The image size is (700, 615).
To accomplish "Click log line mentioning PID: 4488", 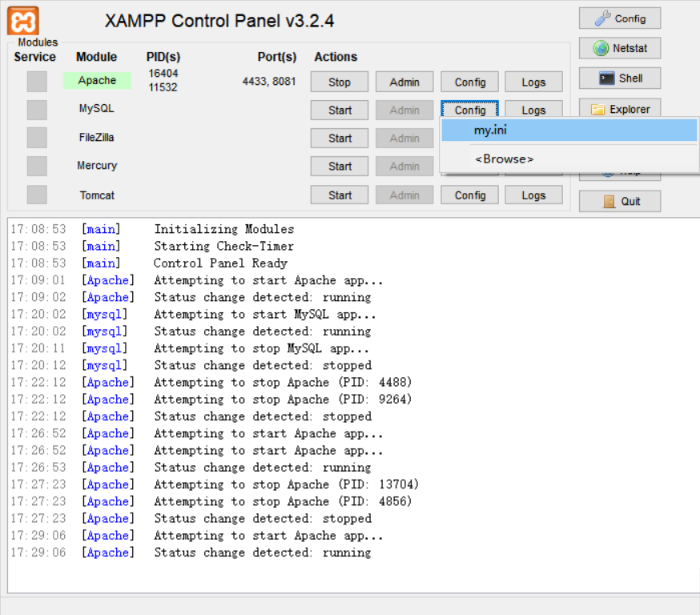I will point(283,382).
